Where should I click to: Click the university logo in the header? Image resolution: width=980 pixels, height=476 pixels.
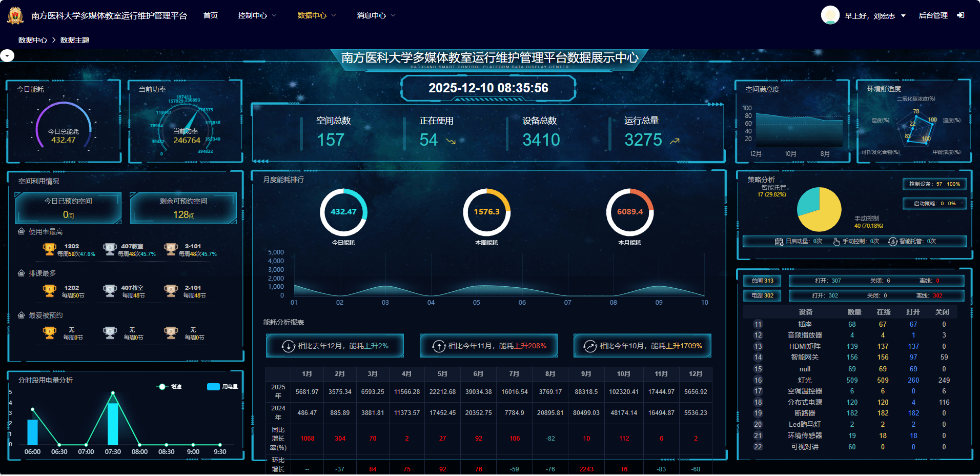(x=15, y=15)
